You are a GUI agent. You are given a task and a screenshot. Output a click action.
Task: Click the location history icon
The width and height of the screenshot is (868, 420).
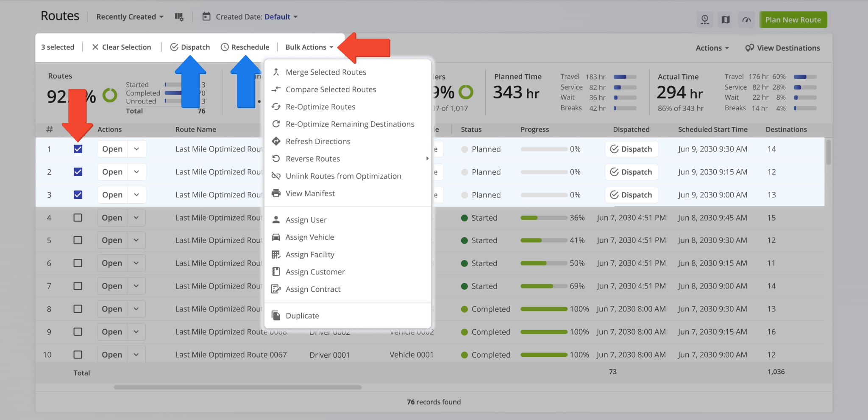coord(705,20)
